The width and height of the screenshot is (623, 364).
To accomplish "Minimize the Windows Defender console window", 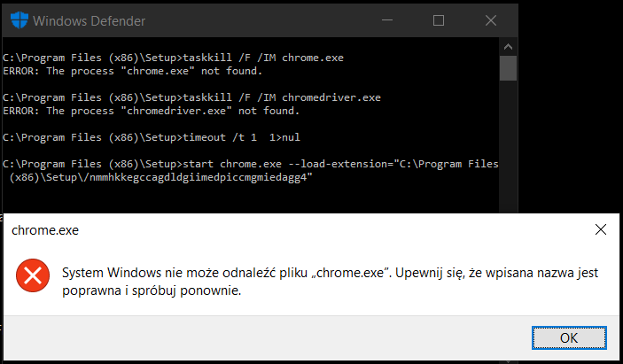I will click(x=387, y=20).
